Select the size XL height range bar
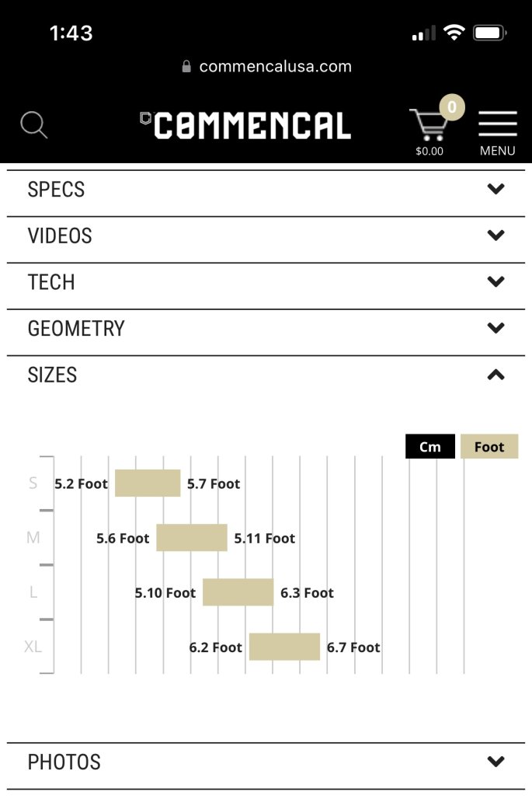 [x=284, y=647]
